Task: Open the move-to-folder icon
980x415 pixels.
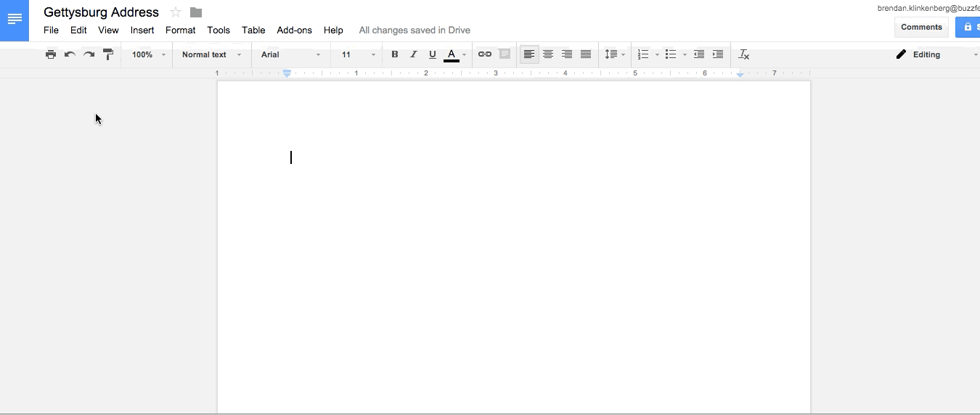Action: [196, 12]
